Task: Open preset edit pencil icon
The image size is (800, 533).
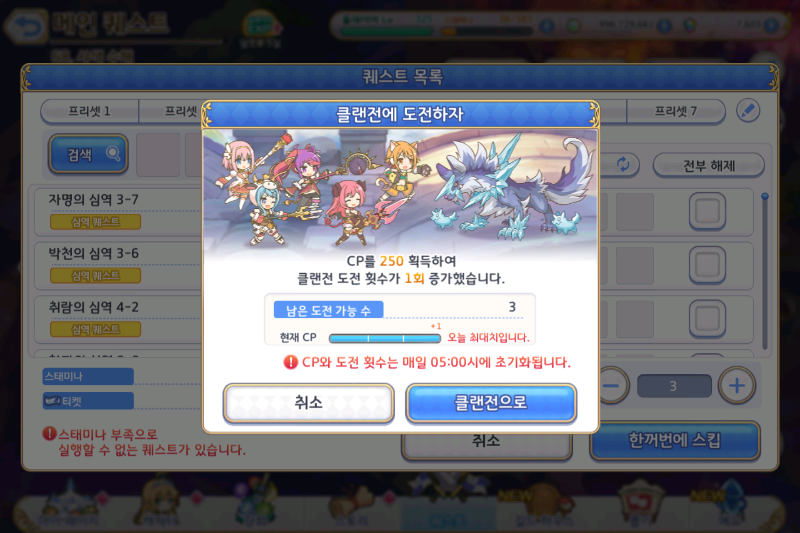Action: 748,111
